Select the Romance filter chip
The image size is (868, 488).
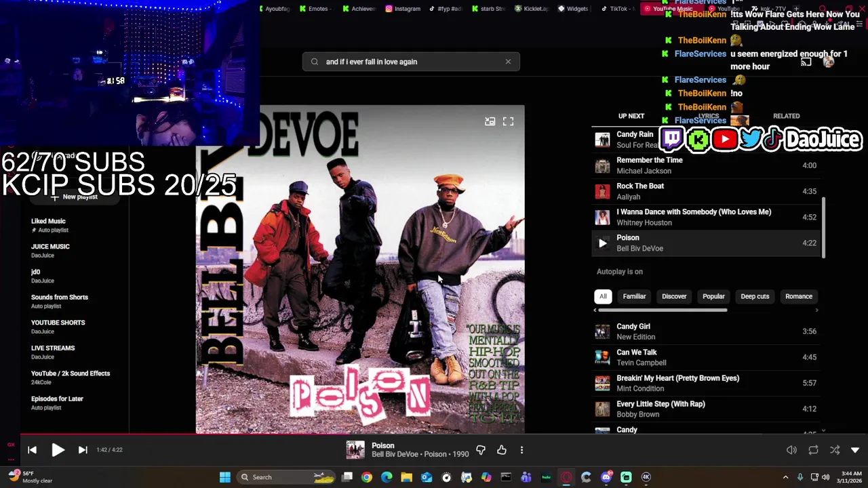point(798,296)
